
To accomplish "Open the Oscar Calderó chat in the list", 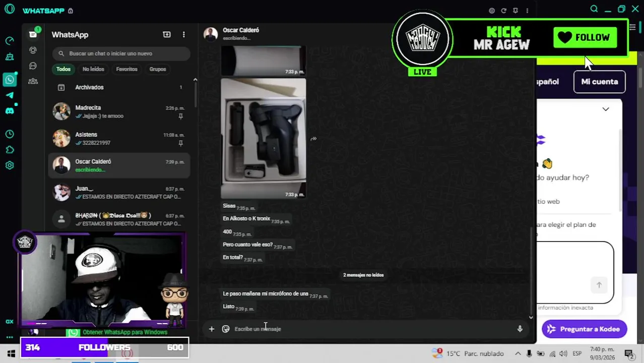I will tap(119, 165).
